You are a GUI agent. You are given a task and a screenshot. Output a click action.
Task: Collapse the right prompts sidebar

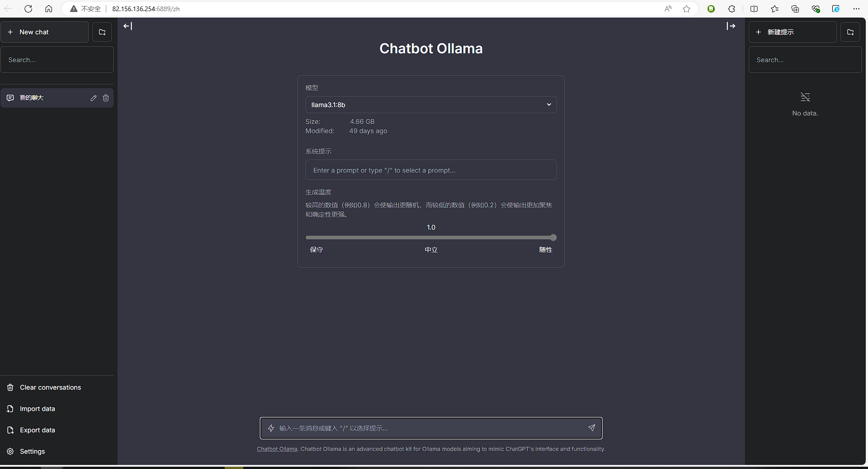click(x=731, y=26)
